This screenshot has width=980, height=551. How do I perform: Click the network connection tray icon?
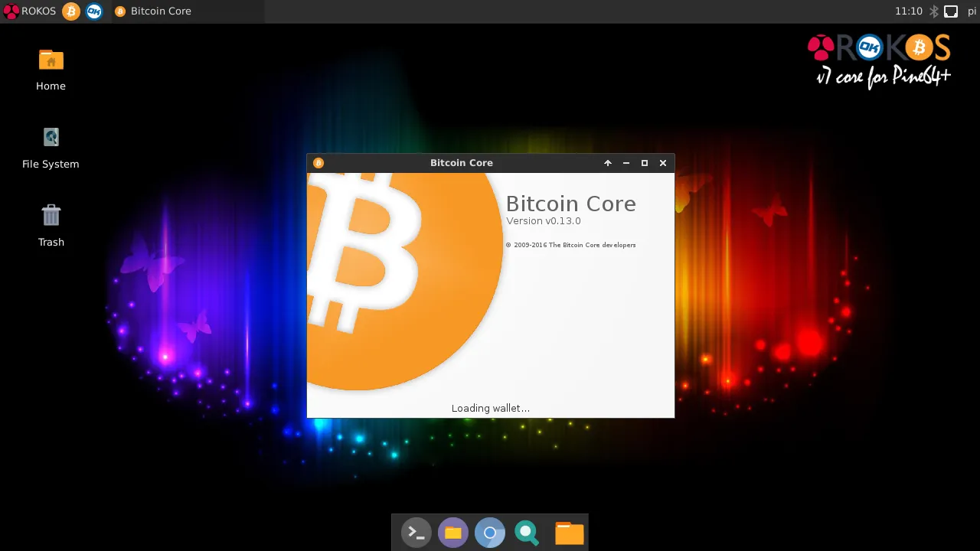click(951, 11)
